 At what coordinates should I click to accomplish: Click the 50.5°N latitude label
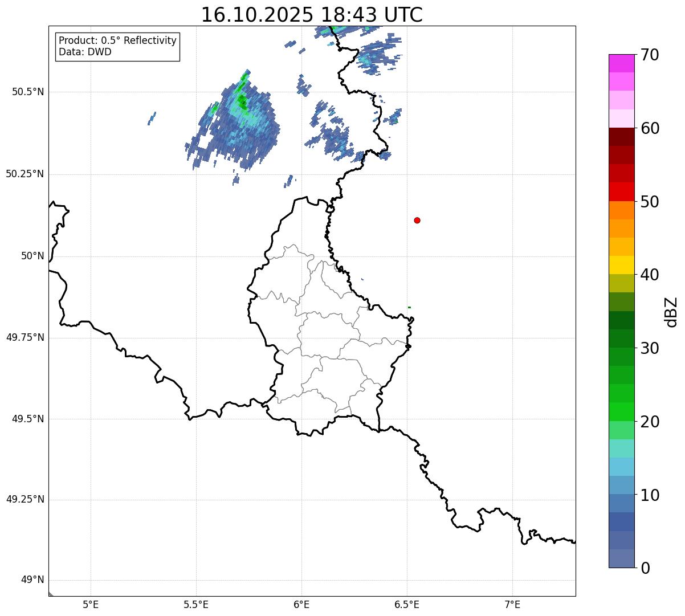click(27, 92)
